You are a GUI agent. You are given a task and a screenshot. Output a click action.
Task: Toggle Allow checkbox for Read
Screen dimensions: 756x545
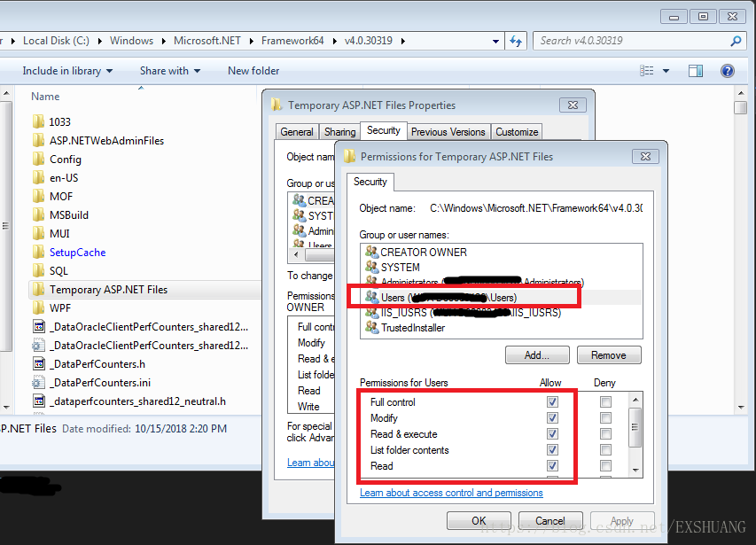tap(552, 465)
